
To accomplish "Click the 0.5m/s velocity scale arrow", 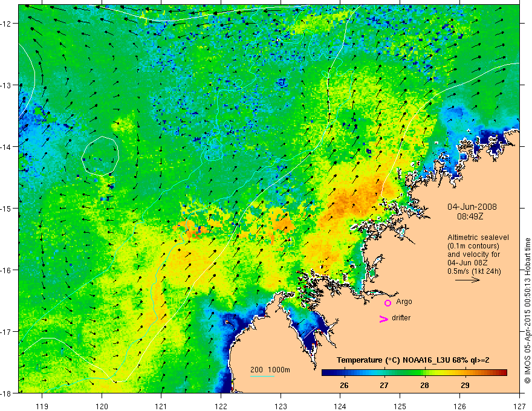I will [467, 280].
